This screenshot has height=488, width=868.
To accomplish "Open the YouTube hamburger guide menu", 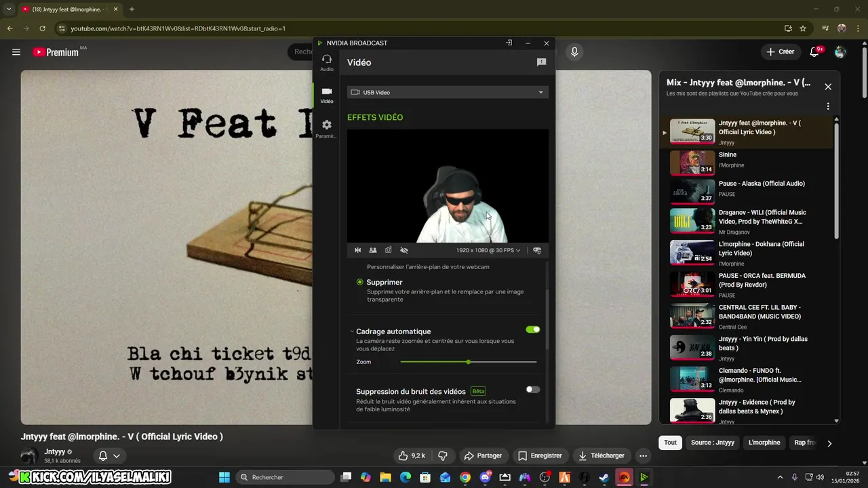I will [x=16, y=52].
